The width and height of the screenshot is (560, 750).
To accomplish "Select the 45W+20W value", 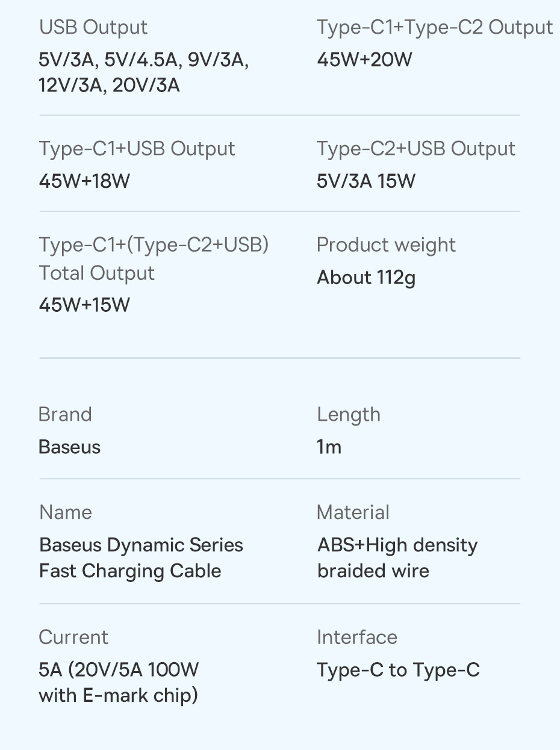I will [x=364, y=60].
